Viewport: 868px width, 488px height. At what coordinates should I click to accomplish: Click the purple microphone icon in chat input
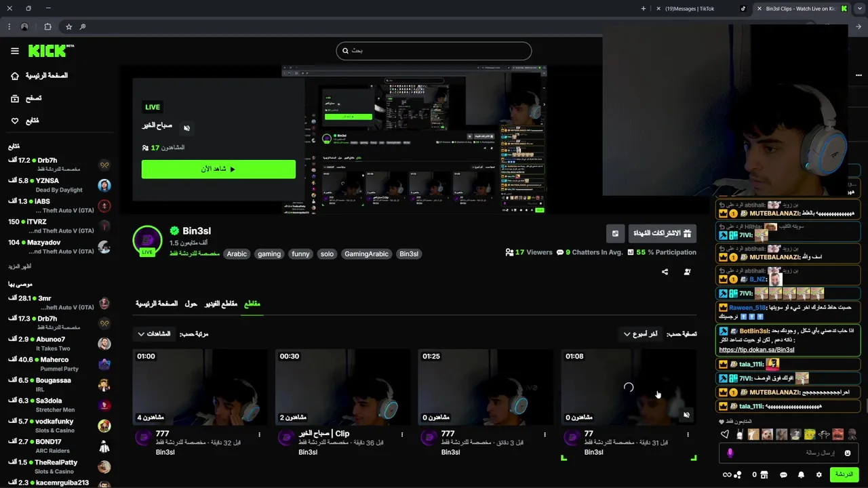tap(730, 453)
